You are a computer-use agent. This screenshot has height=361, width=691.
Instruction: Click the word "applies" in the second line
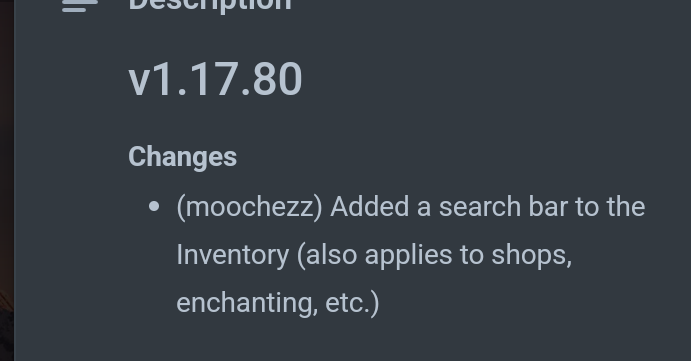[409, 256]
